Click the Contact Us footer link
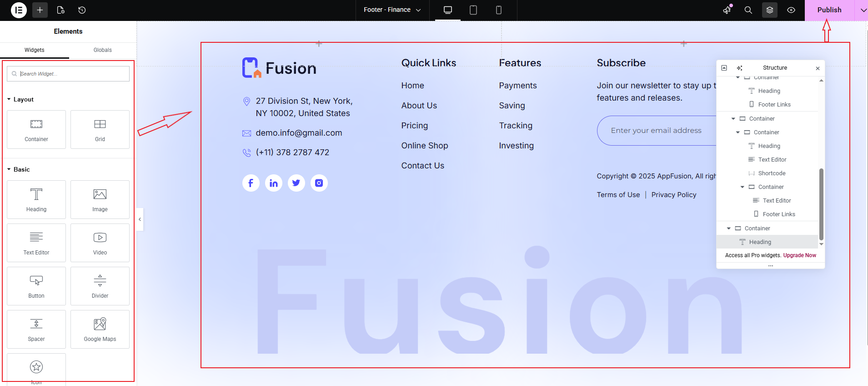Screen dimensions: 868x386 pyautogui.click(x=423, y=166)
